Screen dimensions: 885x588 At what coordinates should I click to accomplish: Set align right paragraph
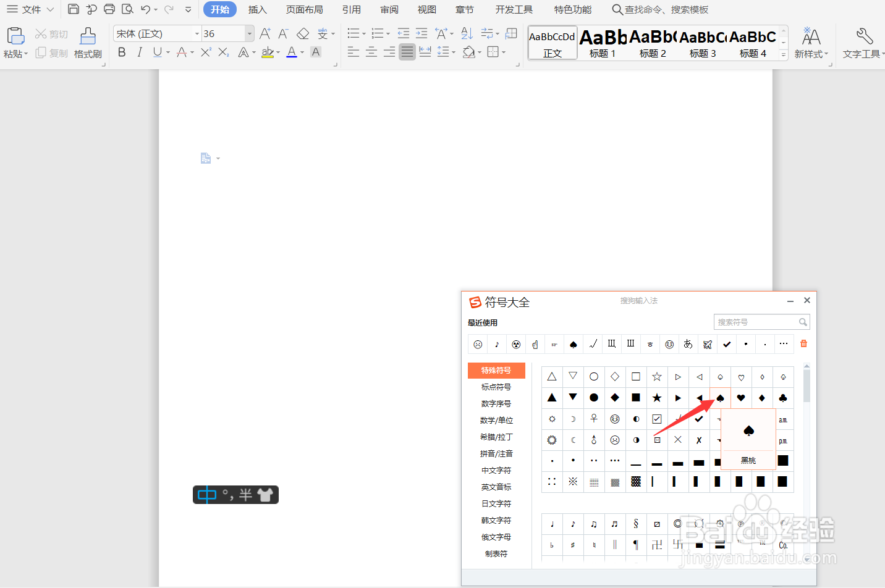pos(389,52)
